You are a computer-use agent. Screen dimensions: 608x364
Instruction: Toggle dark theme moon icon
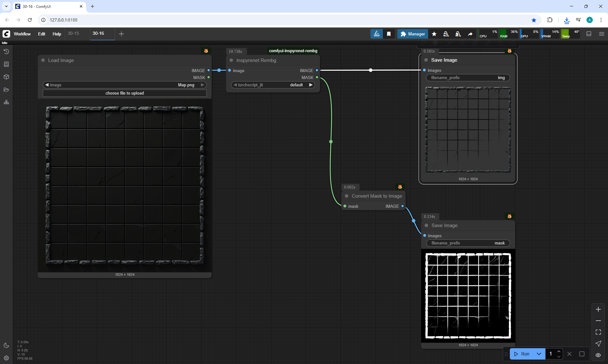coord(6,345)
